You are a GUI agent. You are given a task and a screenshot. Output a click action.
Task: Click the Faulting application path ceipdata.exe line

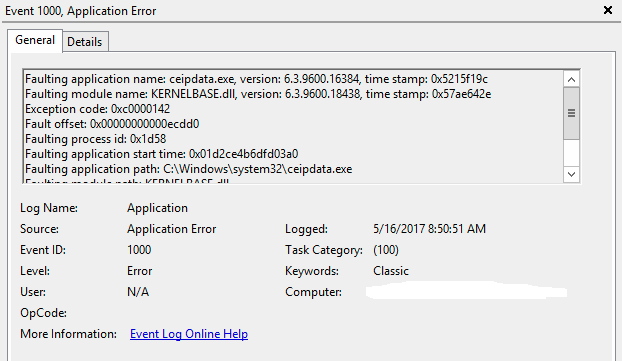pos(188,169)
